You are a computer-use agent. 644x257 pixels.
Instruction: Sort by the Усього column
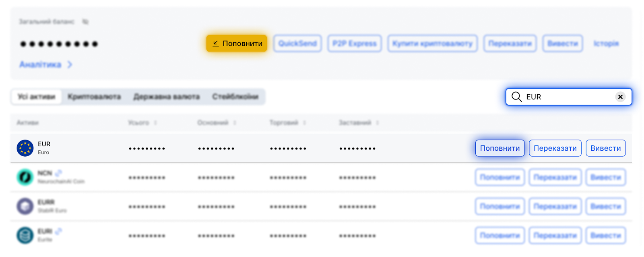point(155,122)
